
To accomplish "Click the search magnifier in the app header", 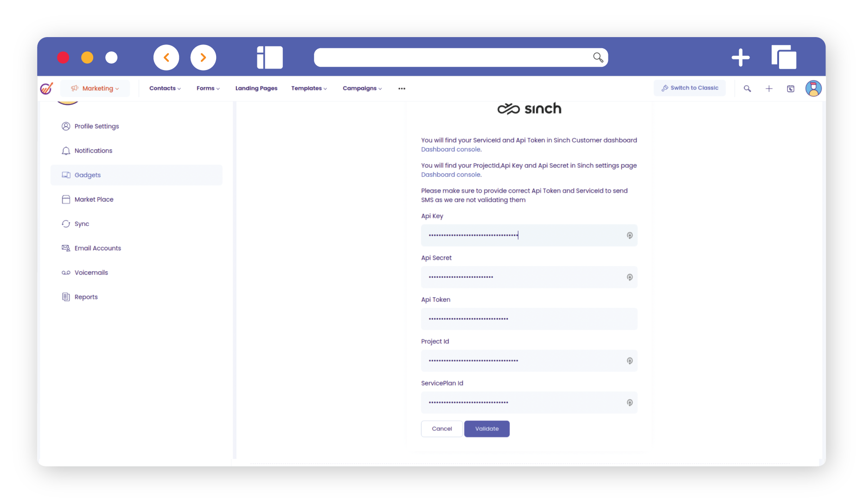I will pyautogui.click(x=747, y=89).
